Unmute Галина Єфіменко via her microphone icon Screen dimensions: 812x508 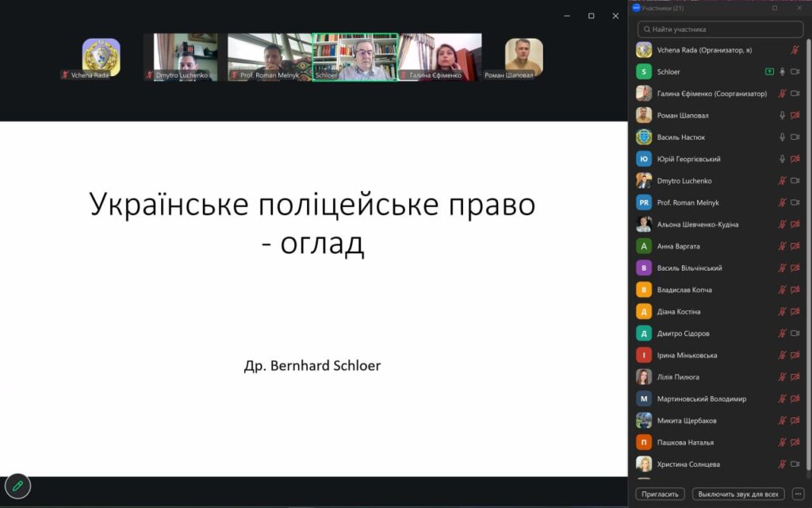[782, 94]
